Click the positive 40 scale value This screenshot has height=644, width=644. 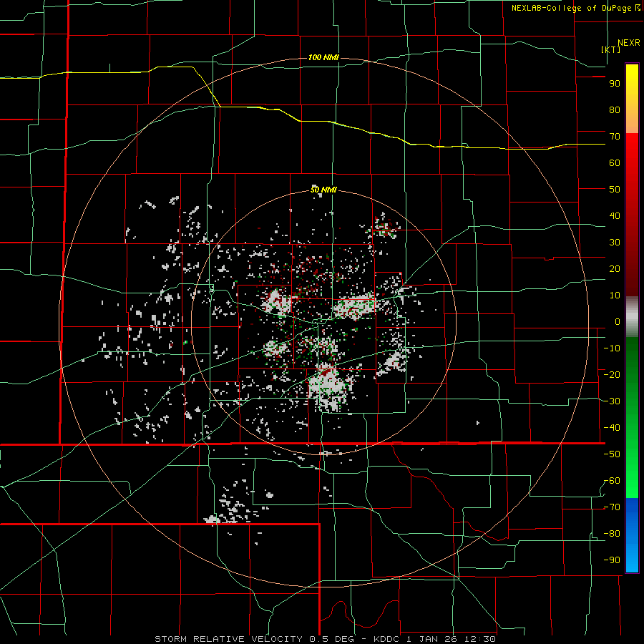615,216
